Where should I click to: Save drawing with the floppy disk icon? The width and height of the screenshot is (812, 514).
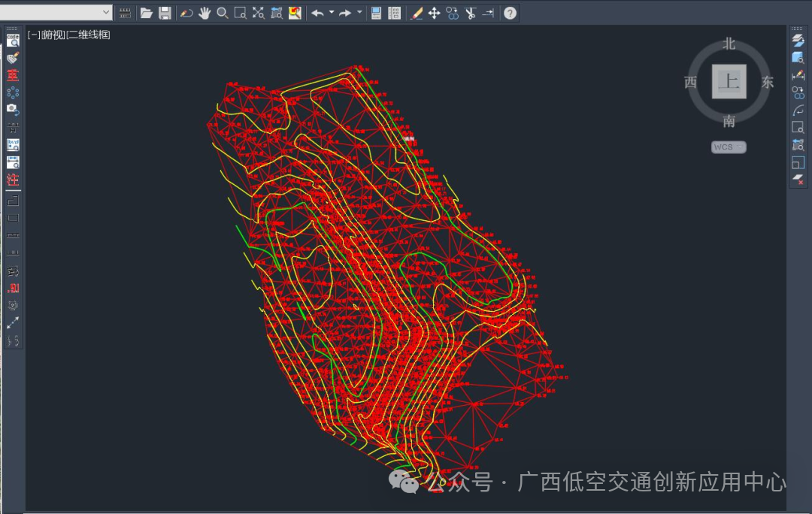pos(165,13)
